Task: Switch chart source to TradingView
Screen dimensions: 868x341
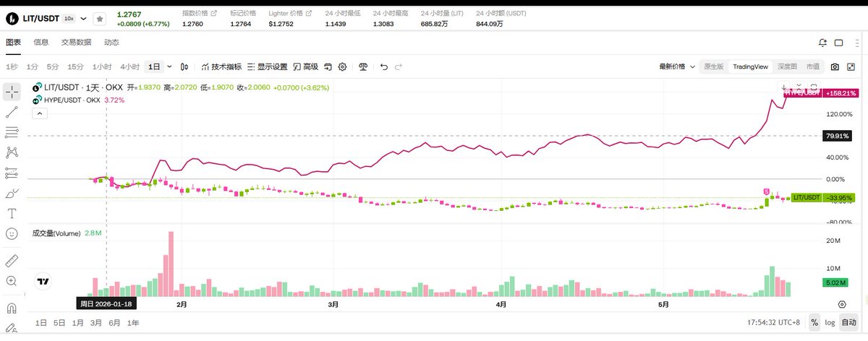Action: point(750,66)
